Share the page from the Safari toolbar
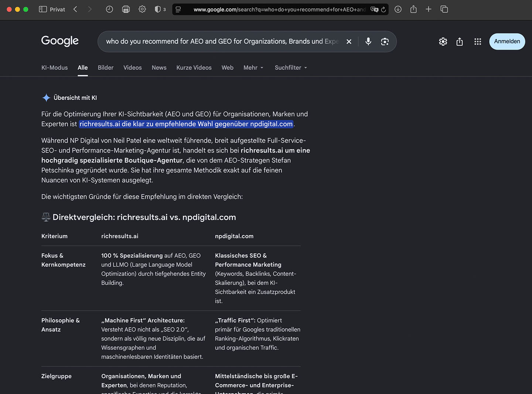532x394 pixels. point(413,9)
